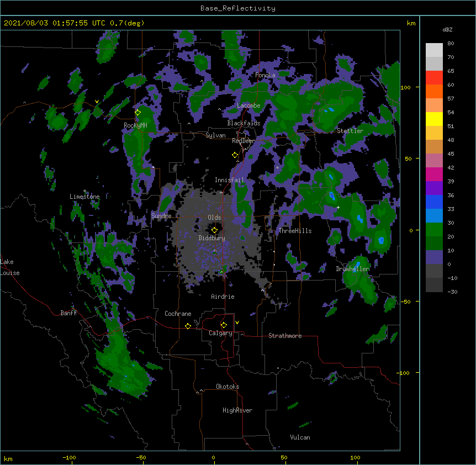Click the Ponoka town label

[x=265, y=75]
